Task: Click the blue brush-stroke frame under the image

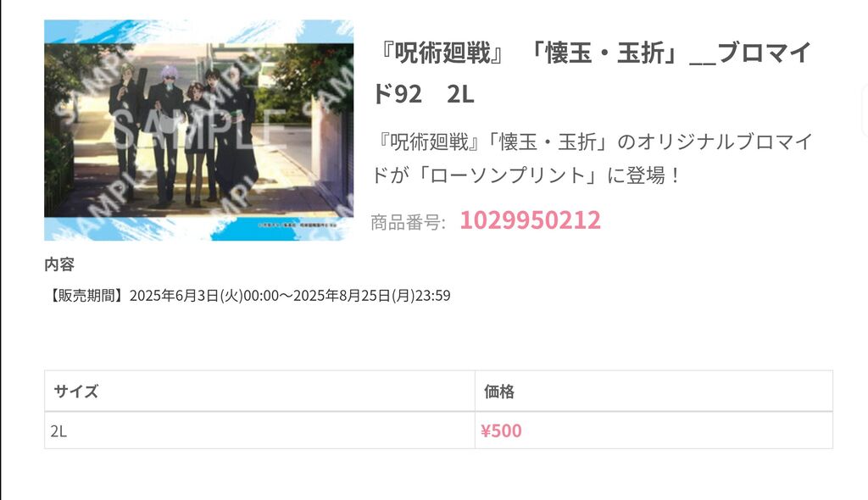Action: (x=198, y=229)
